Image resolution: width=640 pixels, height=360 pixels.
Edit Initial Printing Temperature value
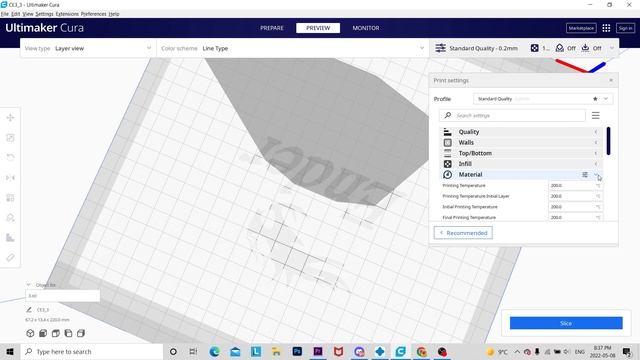575,207
